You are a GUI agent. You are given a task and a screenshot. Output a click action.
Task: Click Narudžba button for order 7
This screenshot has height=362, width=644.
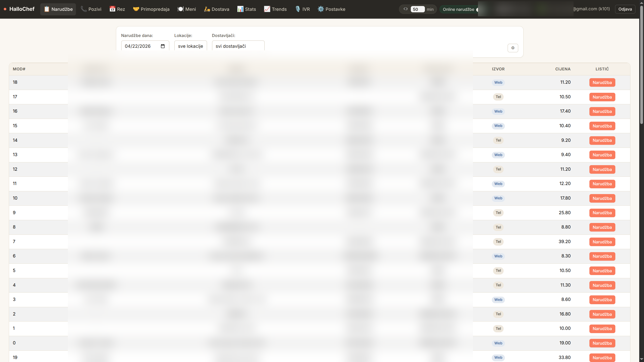[602, 242]
